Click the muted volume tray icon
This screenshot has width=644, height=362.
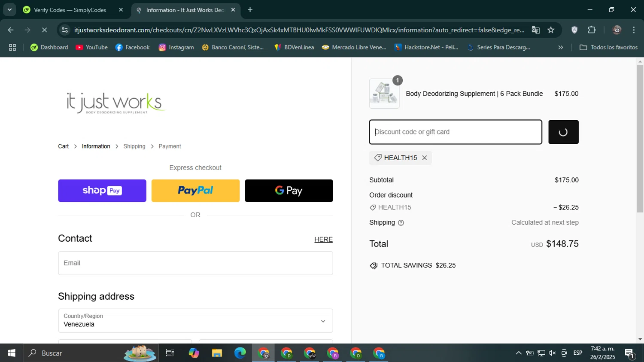coord(552,353)
